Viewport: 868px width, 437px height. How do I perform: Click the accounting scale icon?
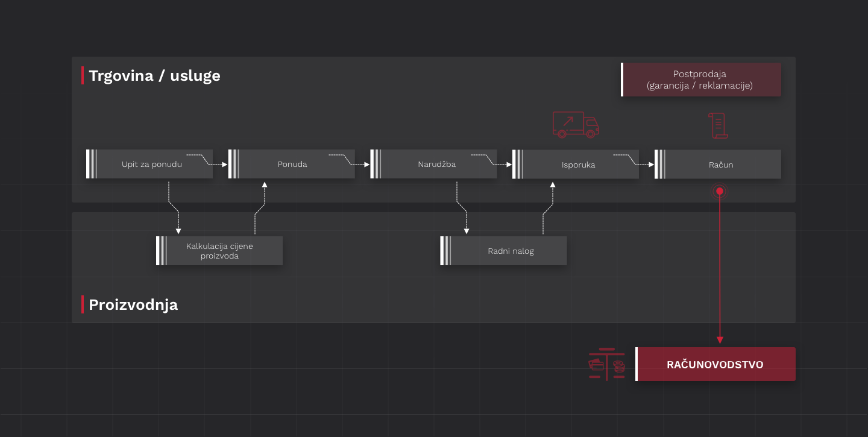tap(607, 364)
